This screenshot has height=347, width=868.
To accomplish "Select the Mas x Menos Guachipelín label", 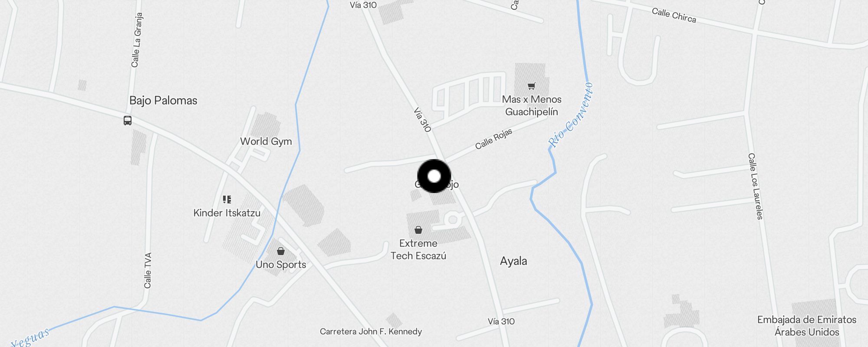I will (532, 105).
